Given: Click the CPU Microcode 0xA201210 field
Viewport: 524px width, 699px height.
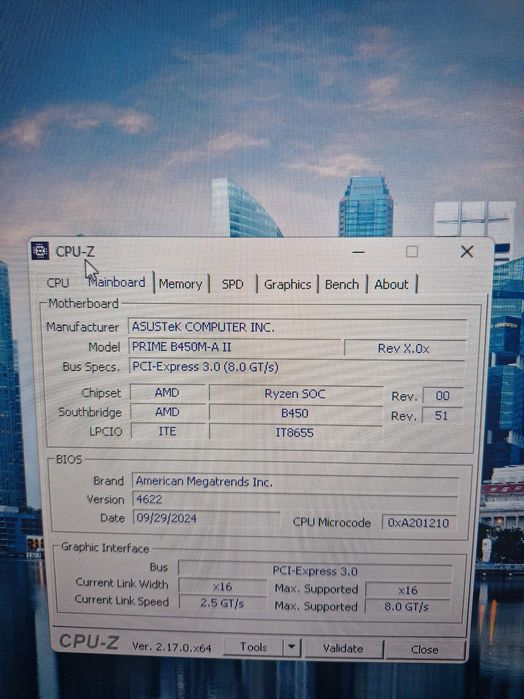Looking at the screenshot, I should [x=419, y=522].
